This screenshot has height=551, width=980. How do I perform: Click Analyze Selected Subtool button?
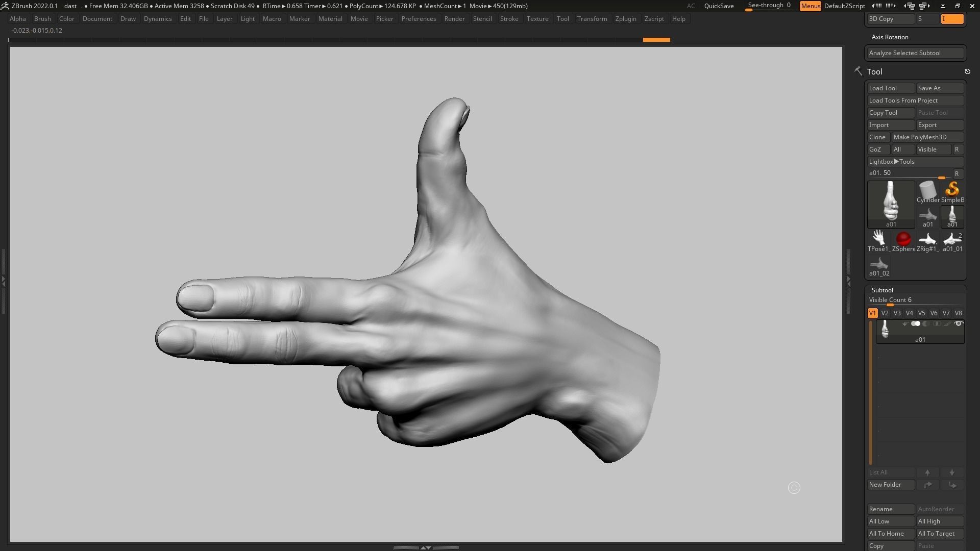point(915,53)
